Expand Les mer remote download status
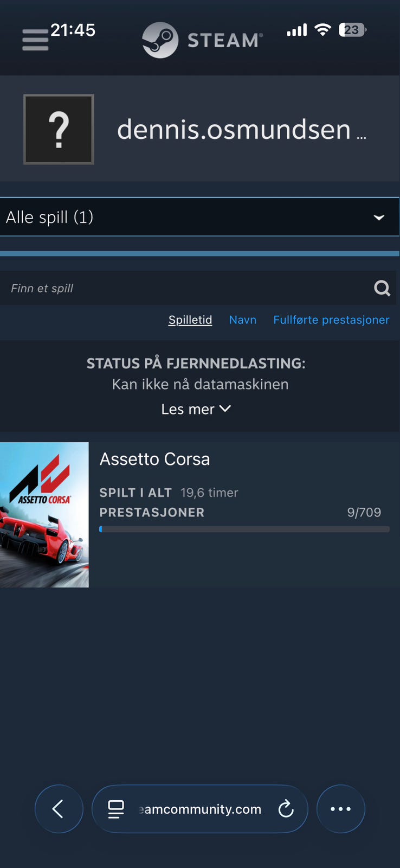The height and width of the screenshot is (868, 400). tap(196, 409)
